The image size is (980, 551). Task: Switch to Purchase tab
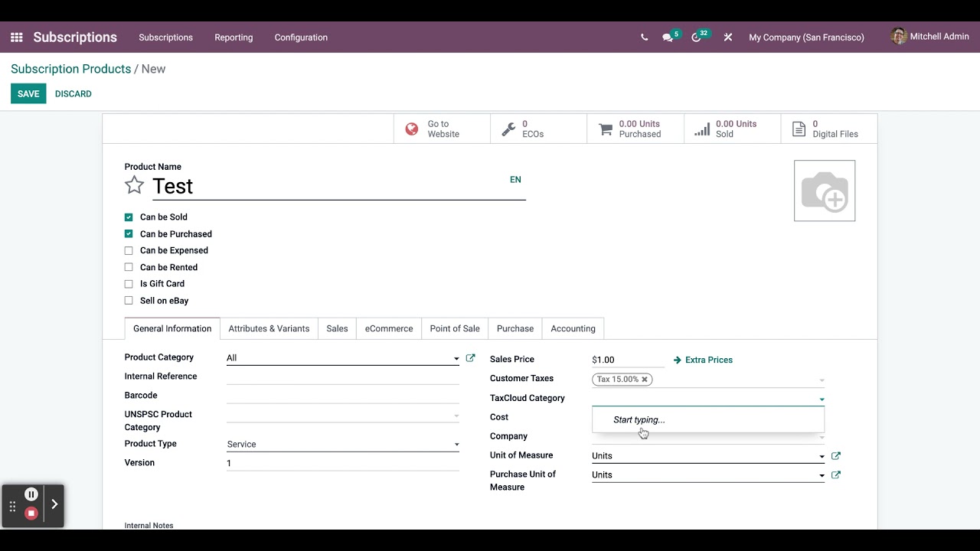pyautogui.click(x=515, y=328)
